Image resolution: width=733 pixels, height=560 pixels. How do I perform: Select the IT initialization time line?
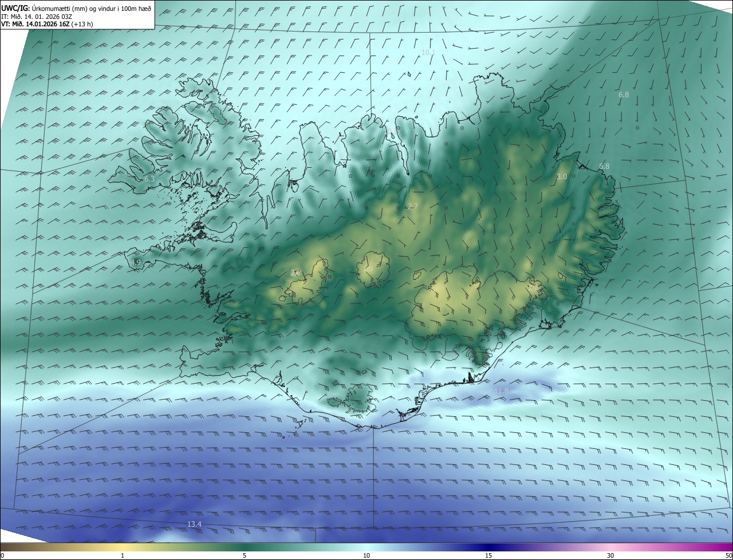coord(36,16)
